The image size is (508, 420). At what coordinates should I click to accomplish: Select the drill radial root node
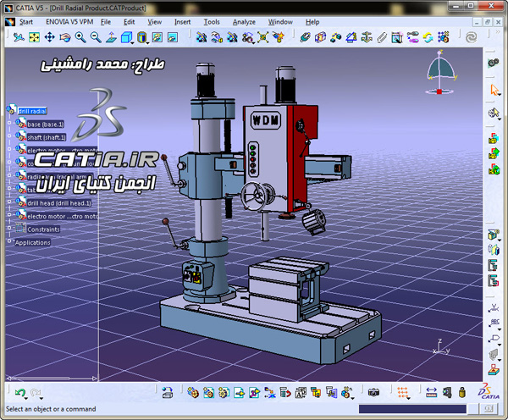[x=32, y=111]
